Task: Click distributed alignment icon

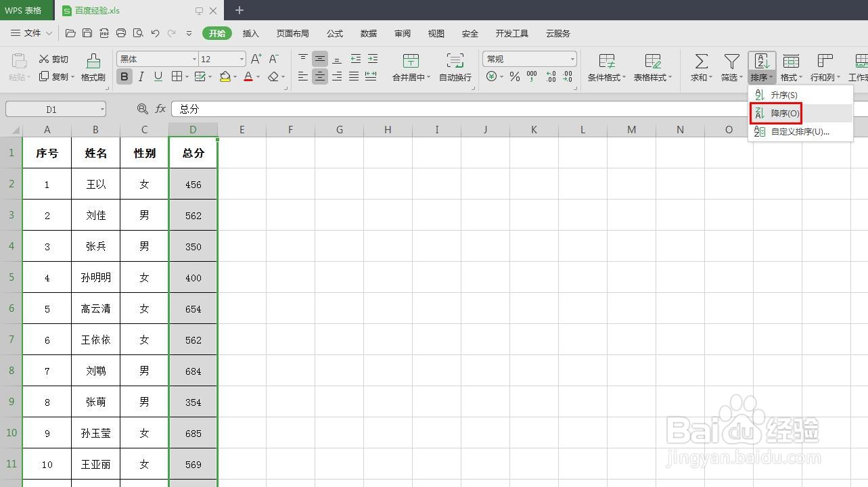Action: coord(371,76)
